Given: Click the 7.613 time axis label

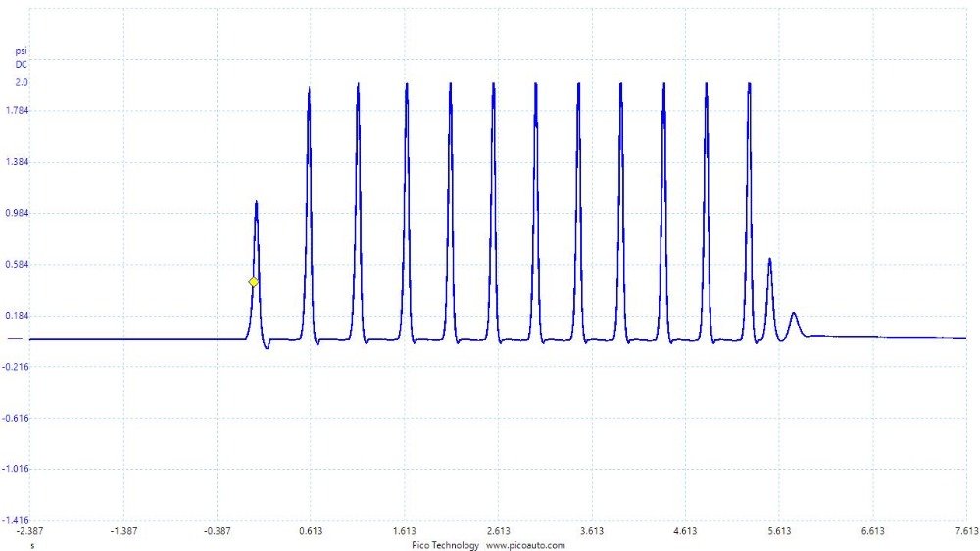Looking at the screenshot, I should tap(965, 531).
